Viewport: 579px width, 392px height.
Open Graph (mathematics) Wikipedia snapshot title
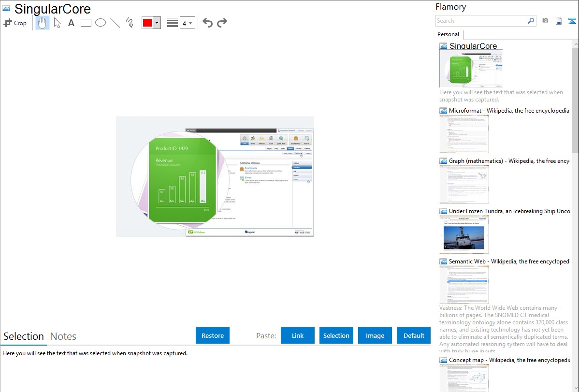click(509, 161)
